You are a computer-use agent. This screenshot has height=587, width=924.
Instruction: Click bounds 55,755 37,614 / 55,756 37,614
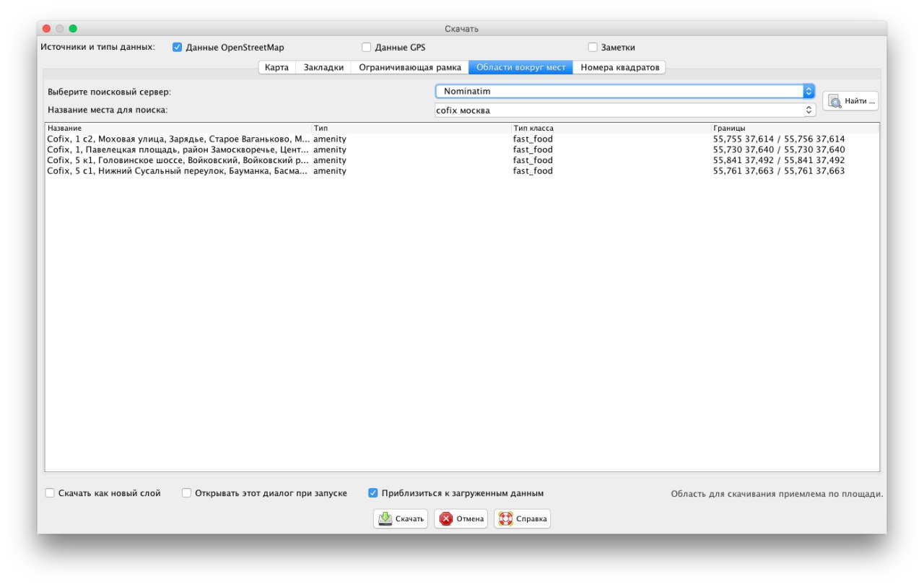(x=779, y=139)
